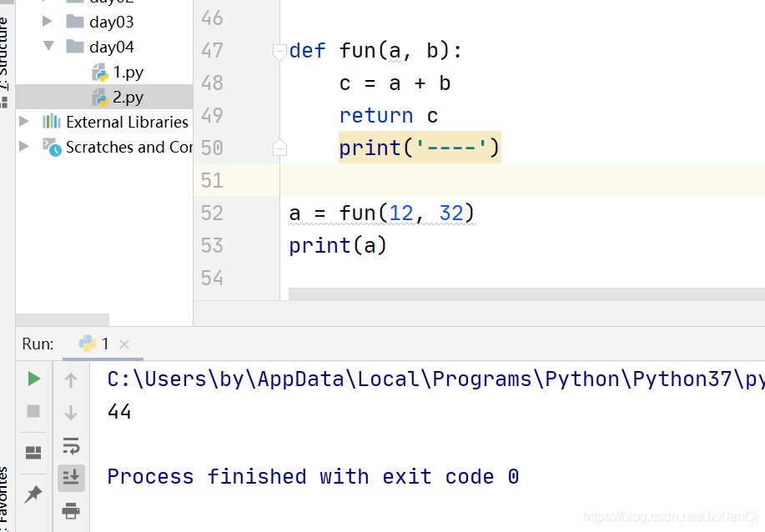Toggle soft-wrap in Run console
This screenshot has height=532, width=765.
point(71,445)
